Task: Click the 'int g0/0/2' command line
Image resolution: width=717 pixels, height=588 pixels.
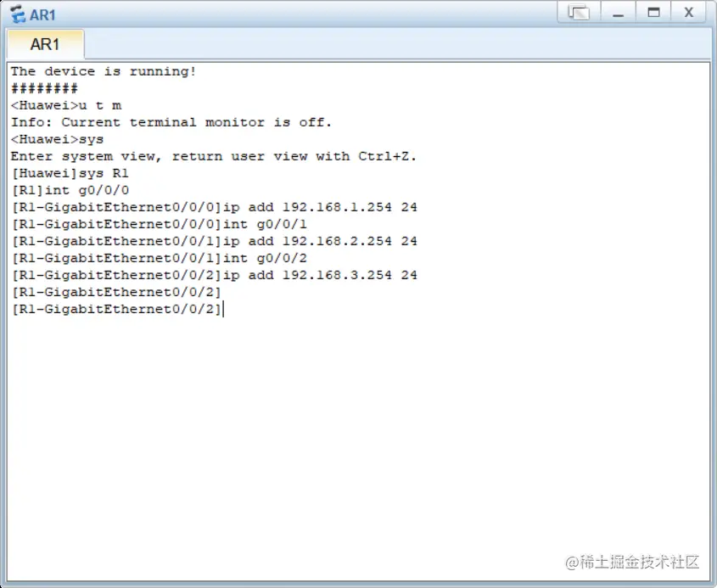Action: click(160, 258)
